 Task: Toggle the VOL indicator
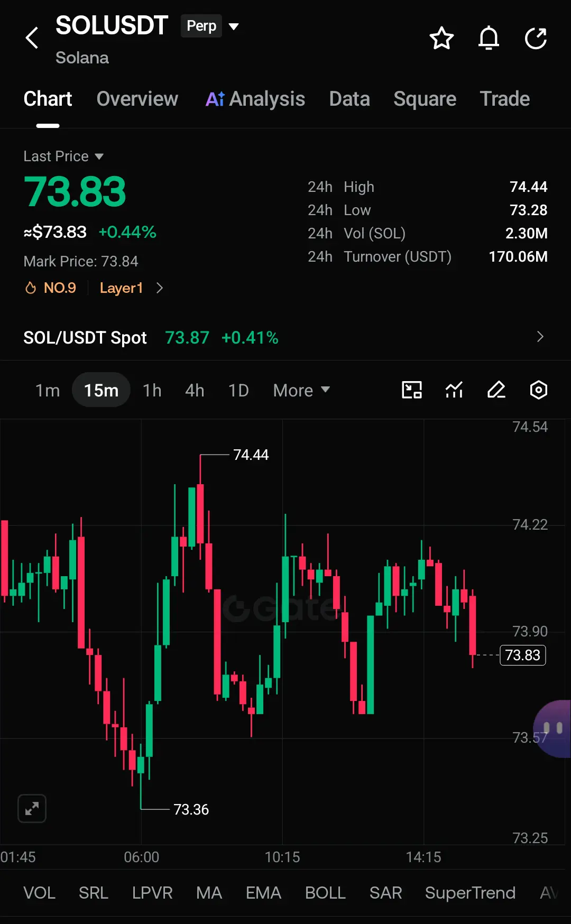[40, 893]
